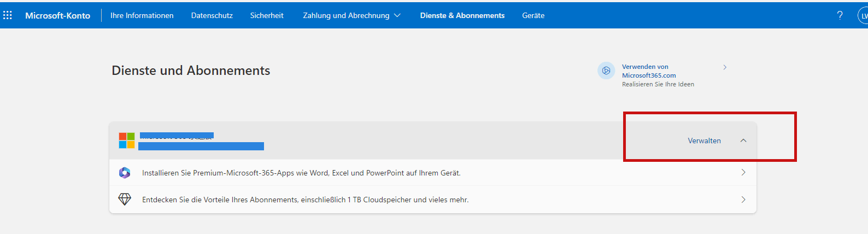Switch to Sicherheit tab
868x234 pixels.
click(x=267, y=15)
